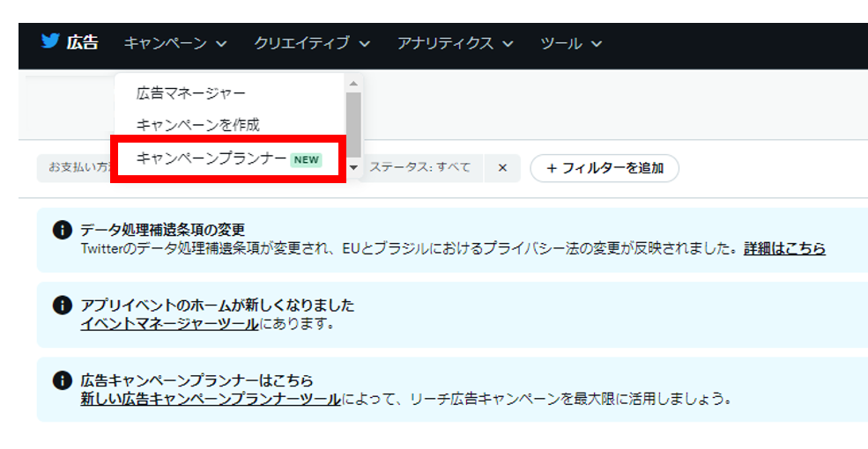Image resolution: width=868 pixels, height=449 pixels.
Task: Collapse the キャンペーン dropdown menu
Action: [x=175, y=43]
